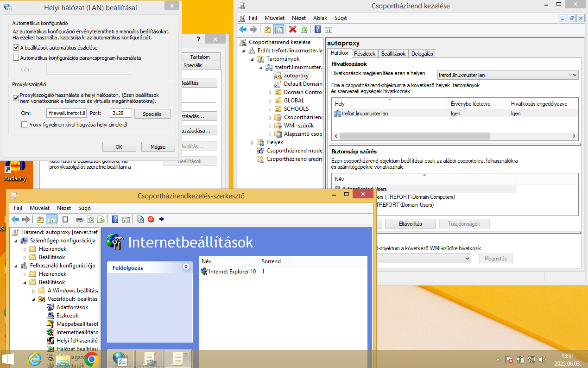Toggle 'A beállítások automatikus észlelése' checkbox
Image resolution: width=588 pixels, height=368 pixels.
tap(16, 48)
